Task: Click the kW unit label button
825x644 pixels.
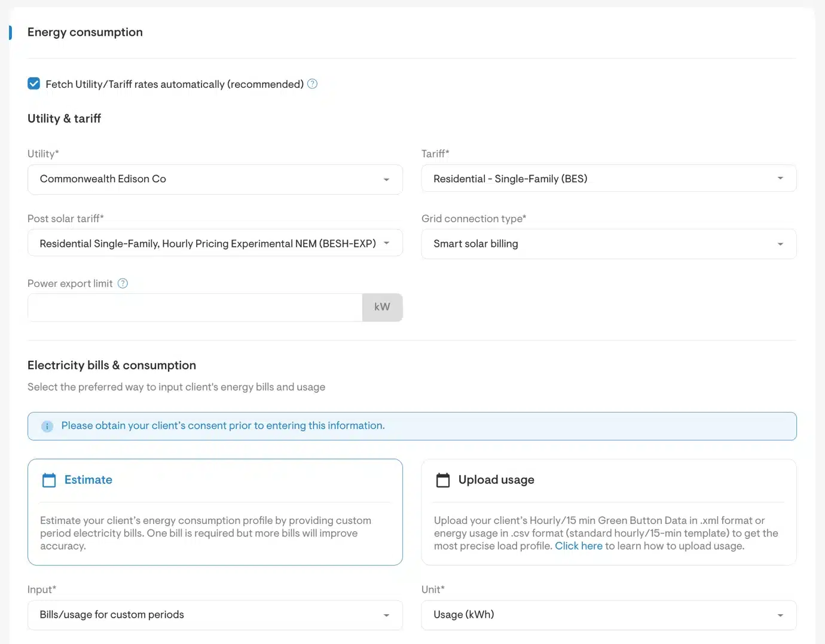Action: pyautogui.click(x=382, y=307)
